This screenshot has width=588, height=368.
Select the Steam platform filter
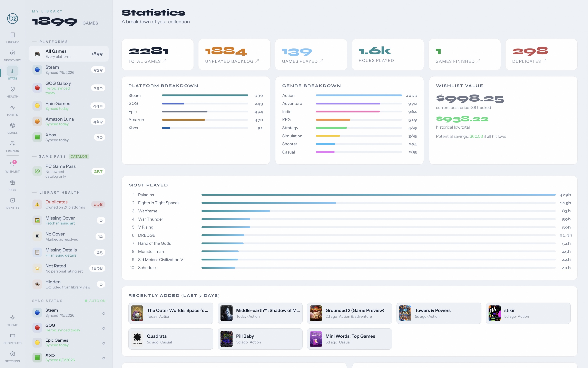click(x=69, y=70)
